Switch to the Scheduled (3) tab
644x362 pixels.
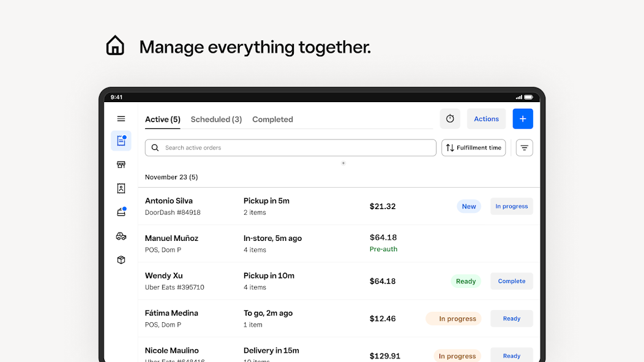(x=216, y=119)
